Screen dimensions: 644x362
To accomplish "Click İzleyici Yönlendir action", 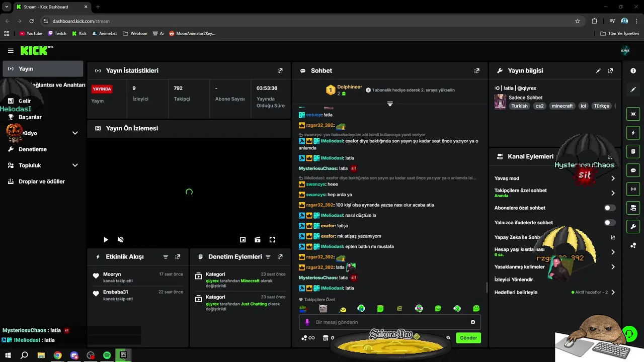I will coord(514,280).
